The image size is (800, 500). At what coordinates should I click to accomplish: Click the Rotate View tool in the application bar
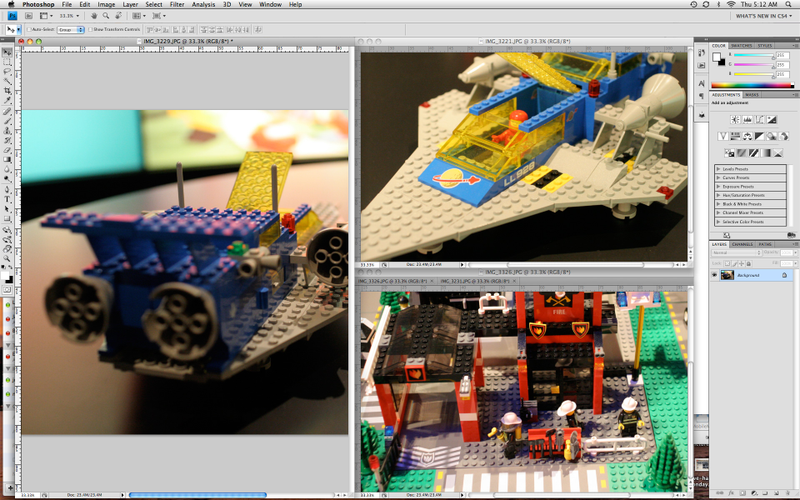(x=118, y=16)
